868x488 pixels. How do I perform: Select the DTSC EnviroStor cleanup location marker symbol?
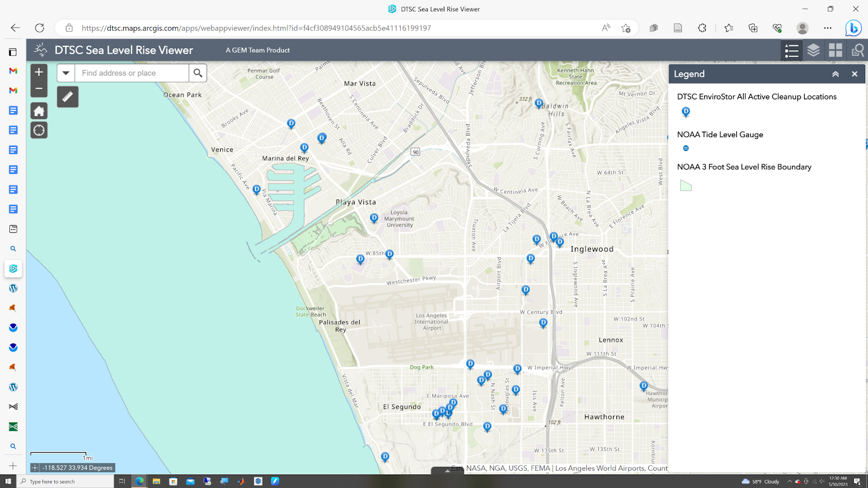[x=685, y=112]
